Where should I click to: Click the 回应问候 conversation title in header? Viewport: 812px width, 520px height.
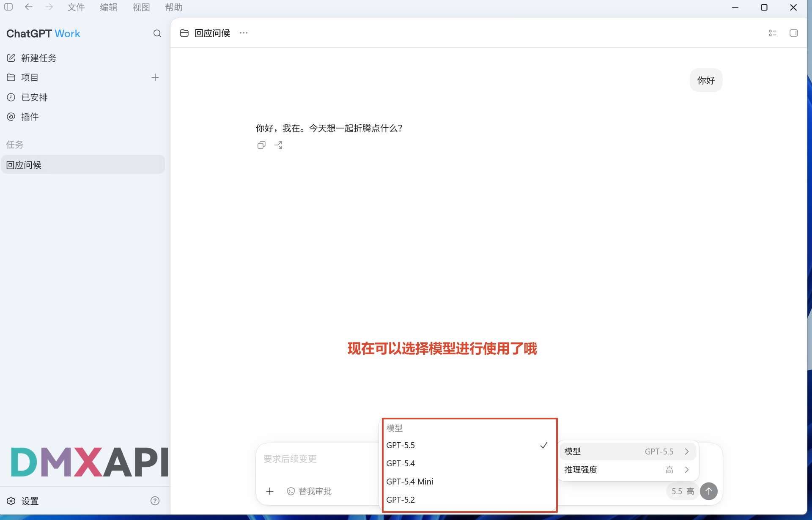(x=212, y=33)
